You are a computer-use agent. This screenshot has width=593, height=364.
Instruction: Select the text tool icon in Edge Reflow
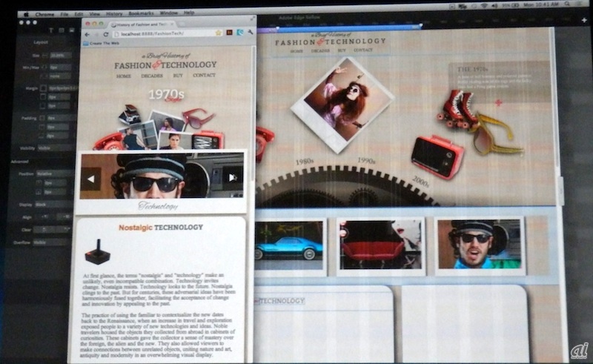click(x=51, y=30)
